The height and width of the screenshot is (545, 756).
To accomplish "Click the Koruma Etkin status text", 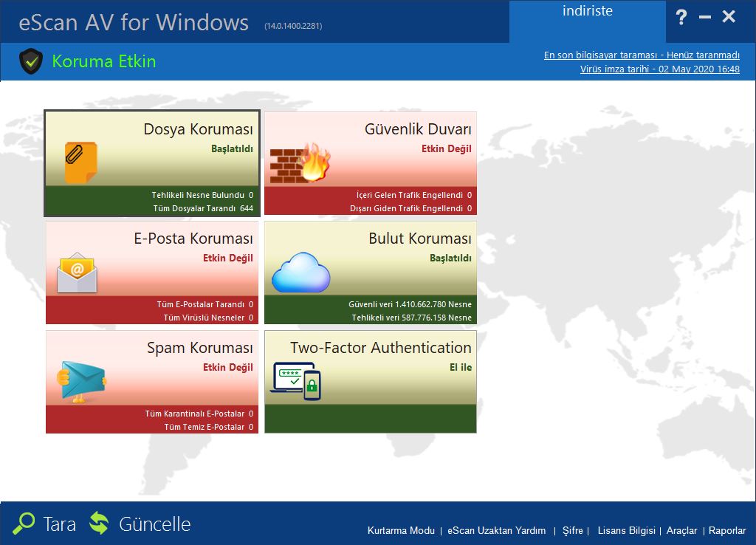I will pyautogui.click(x=103, y=62).
